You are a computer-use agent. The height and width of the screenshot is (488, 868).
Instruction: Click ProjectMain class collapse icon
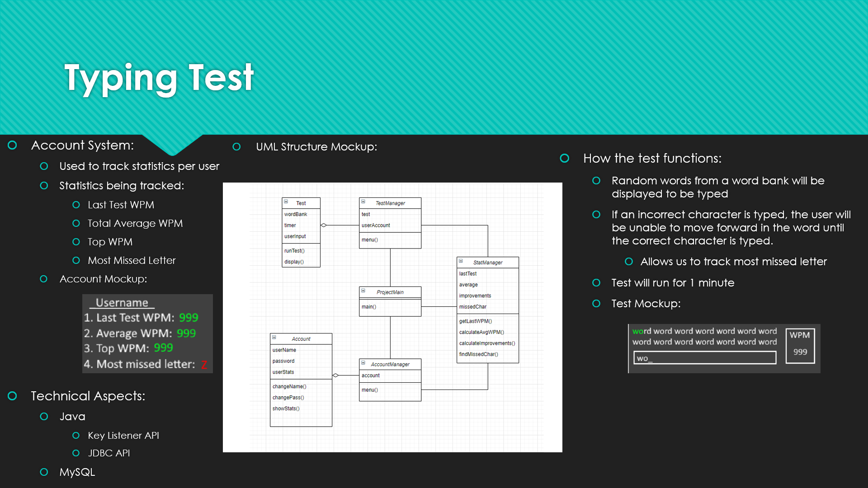363,291
